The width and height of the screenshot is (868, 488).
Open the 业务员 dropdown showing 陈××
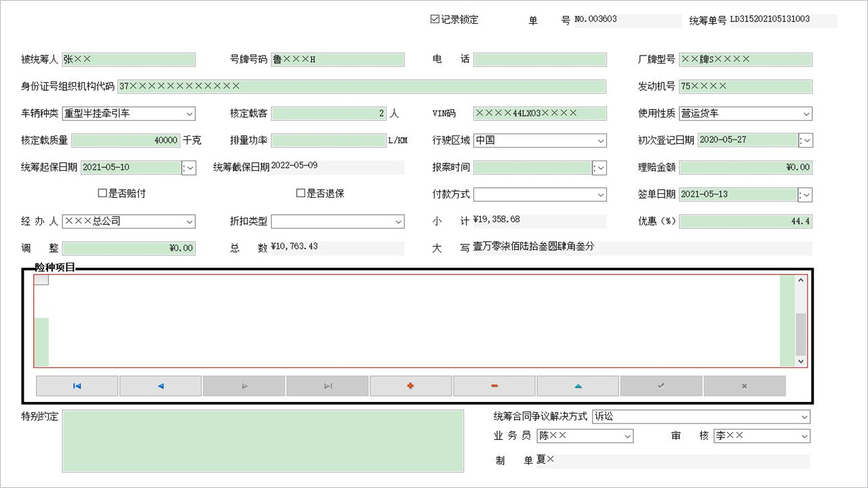pyautogui.click(x=627, y=436)
